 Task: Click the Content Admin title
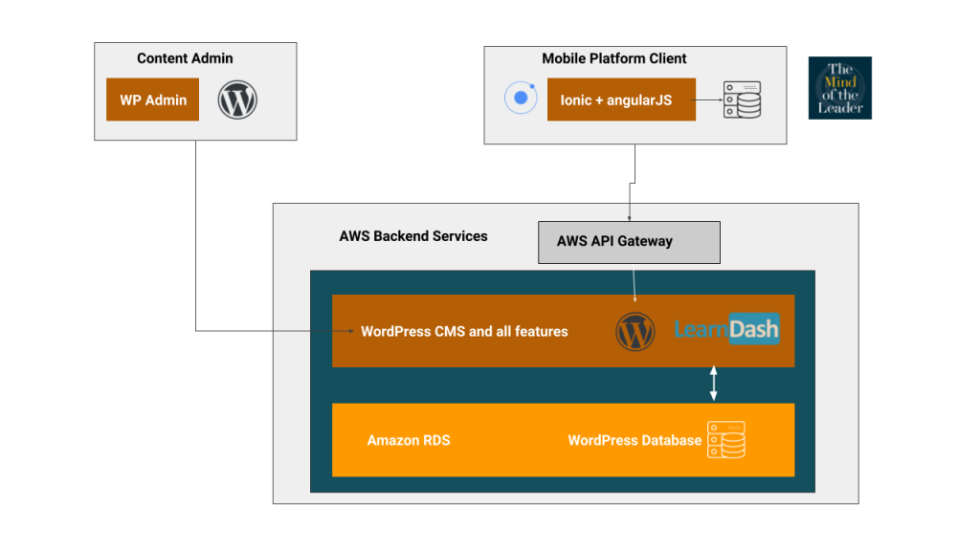(185, 58)
